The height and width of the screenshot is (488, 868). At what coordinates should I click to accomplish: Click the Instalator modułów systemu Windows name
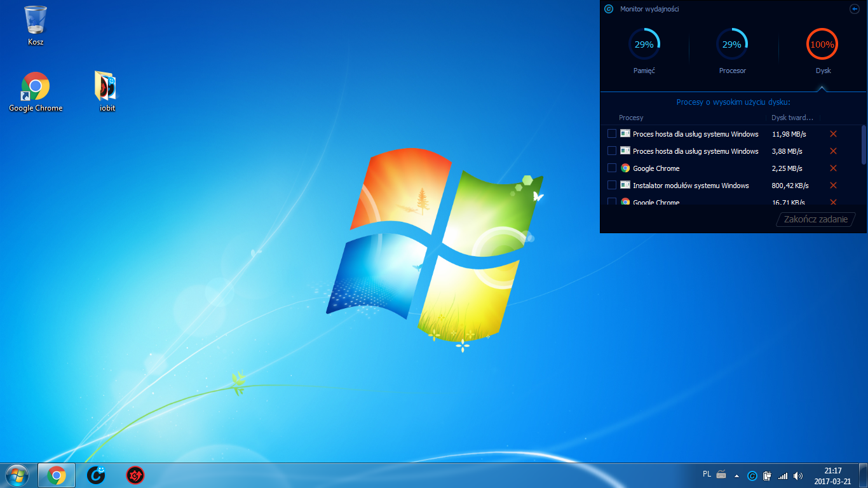(691, 186)
